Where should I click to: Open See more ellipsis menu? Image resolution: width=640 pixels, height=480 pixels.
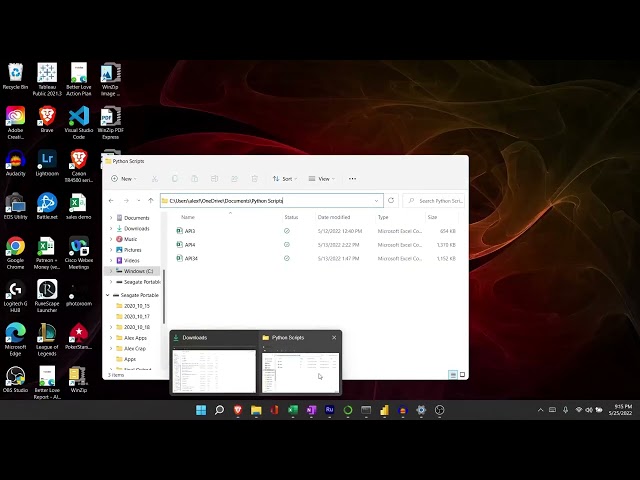(352, 179)
